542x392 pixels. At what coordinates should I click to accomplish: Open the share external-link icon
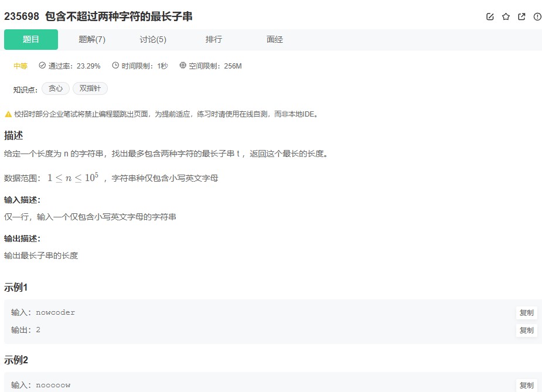click(x=521, y=16)
